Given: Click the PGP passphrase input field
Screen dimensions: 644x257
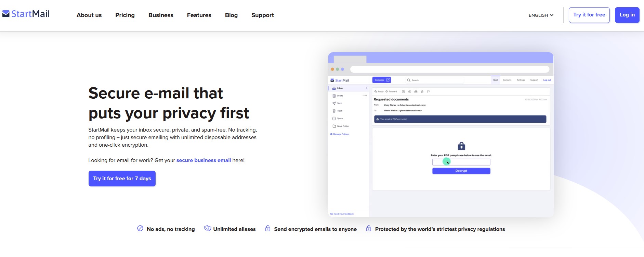Looking at the screenshot, I should 461,162.
